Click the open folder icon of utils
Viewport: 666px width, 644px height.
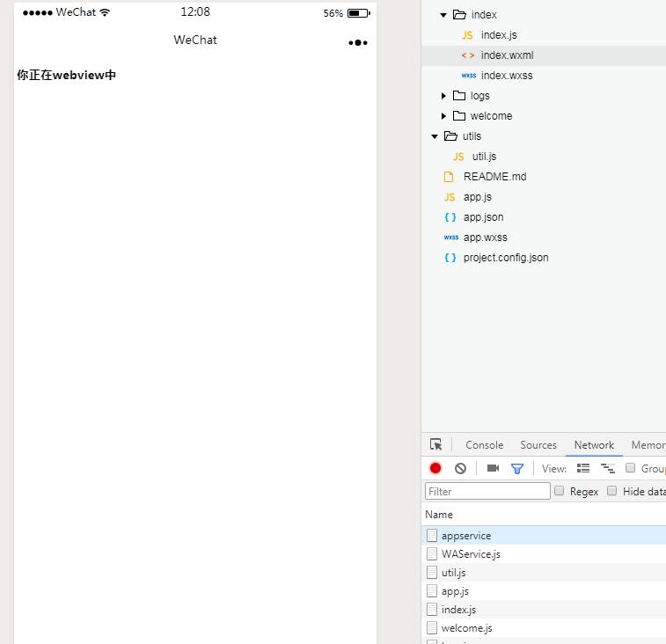point(450,136)
